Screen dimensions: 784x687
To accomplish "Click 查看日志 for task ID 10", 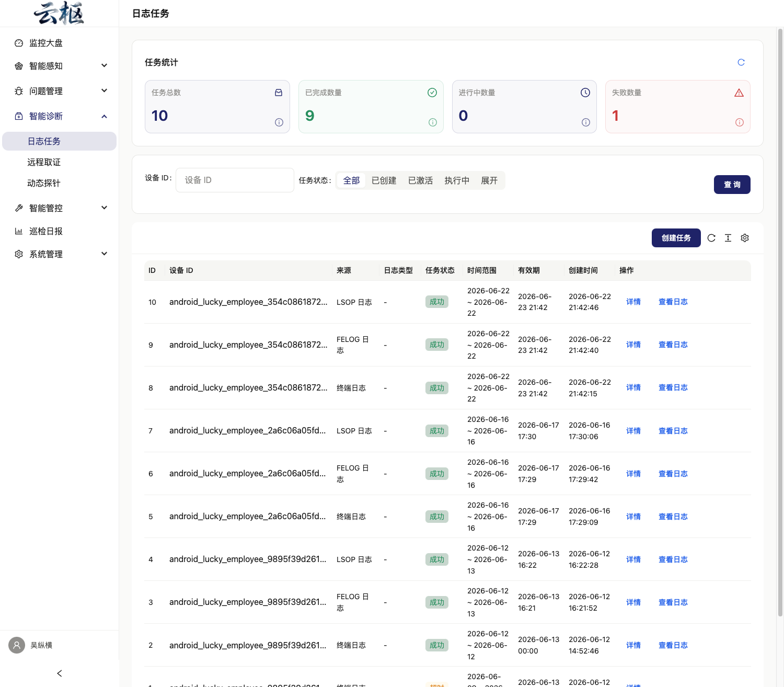I will pyautogui.click(x=673, y=302).
